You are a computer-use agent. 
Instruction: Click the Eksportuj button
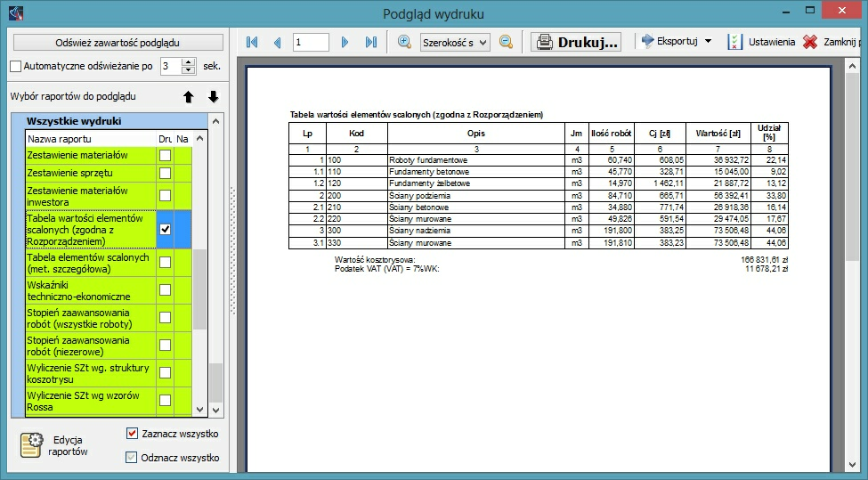click(669, 41)
